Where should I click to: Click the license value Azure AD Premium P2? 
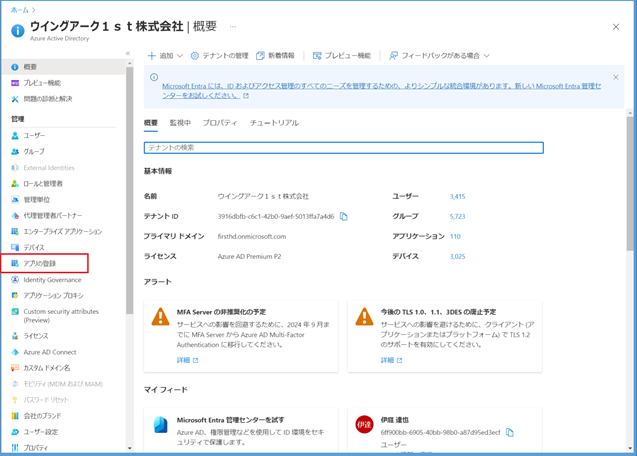click(x=249, y=256)
